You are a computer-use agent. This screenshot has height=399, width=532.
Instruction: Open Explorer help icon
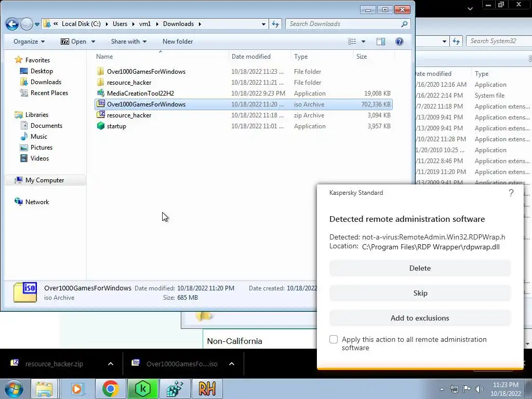(x=400, y=42)
